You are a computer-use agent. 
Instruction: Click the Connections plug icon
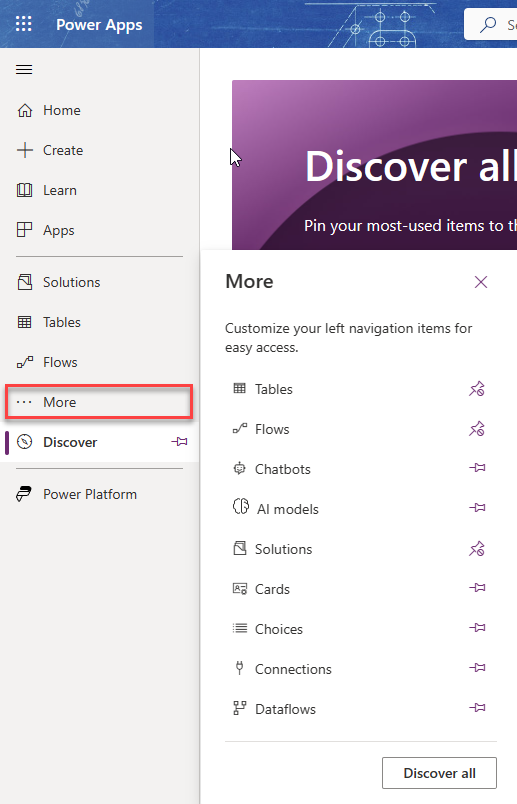tap(239, 667)
